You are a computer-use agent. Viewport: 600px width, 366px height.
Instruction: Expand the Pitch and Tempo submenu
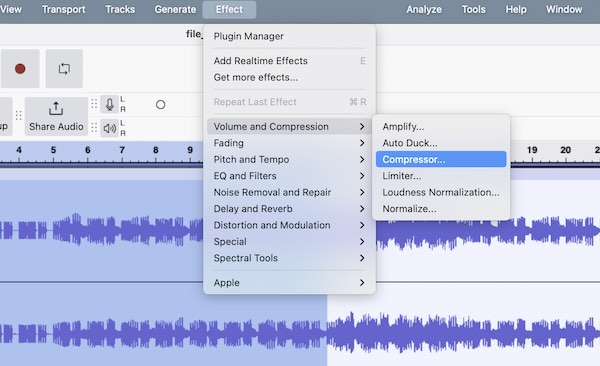pos(289,159)
